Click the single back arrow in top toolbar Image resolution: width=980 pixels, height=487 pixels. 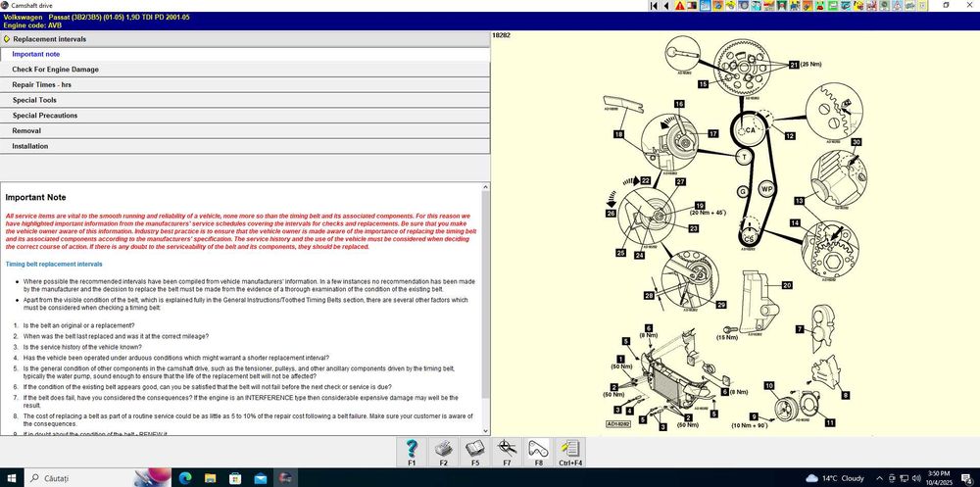coord(666,6)
